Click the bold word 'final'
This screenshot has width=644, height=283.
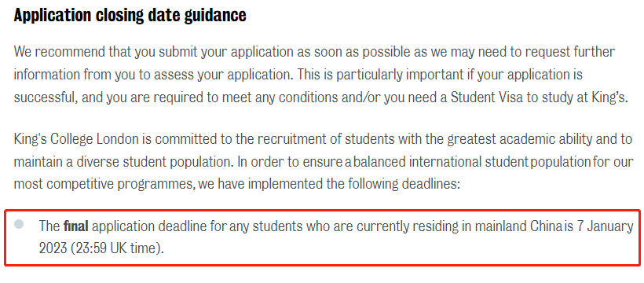click(x=76, y=226)
